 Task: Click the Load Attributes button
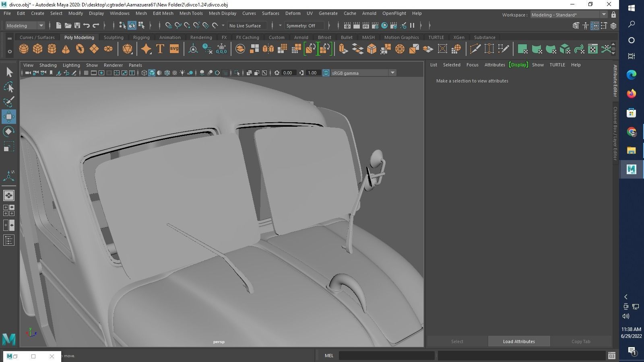click(518, 341)
